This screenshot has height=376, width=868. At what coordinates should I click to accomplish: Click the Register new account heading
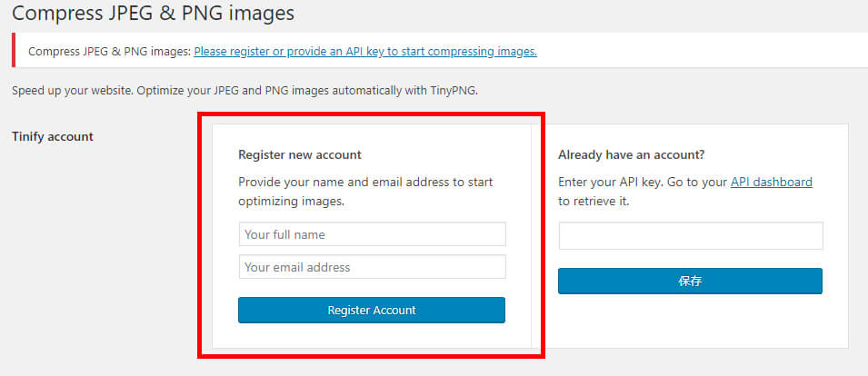point(300,154)
